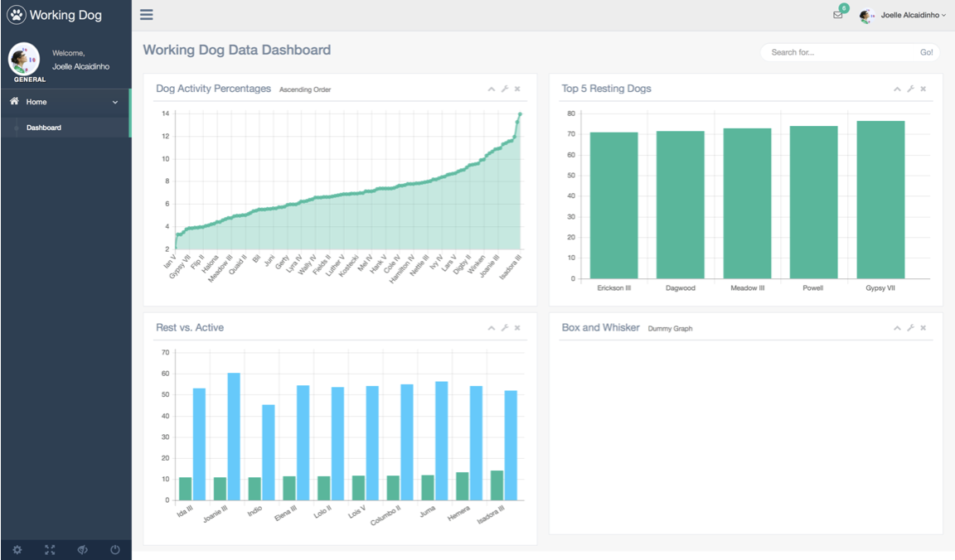Toggle the sidebar with the hamburger menu icon
The width and height of the screenshot is (955, 560).
[146, 15]
